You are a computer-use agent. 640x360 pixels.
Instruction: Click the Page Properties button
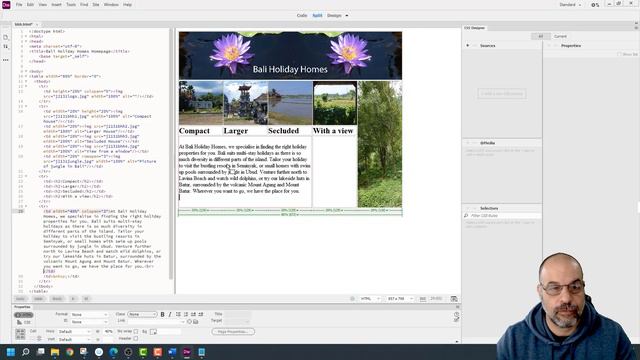[x=233, y=331]
